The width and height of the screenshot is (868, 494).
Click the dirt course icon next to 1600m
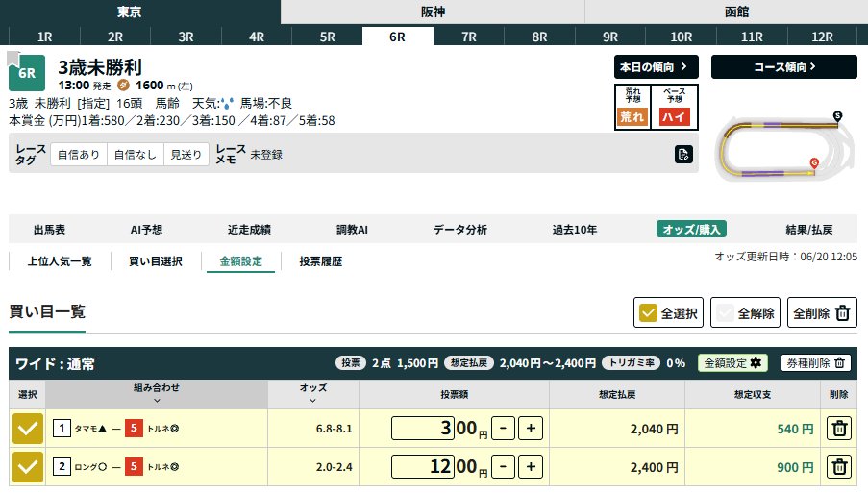[123, 86]
